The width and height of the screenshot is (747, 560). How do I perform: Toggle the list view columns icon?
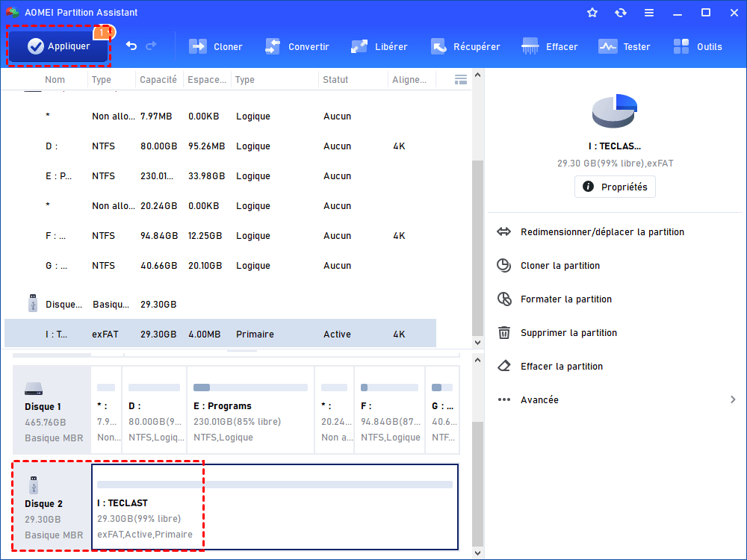coord(460,79)
